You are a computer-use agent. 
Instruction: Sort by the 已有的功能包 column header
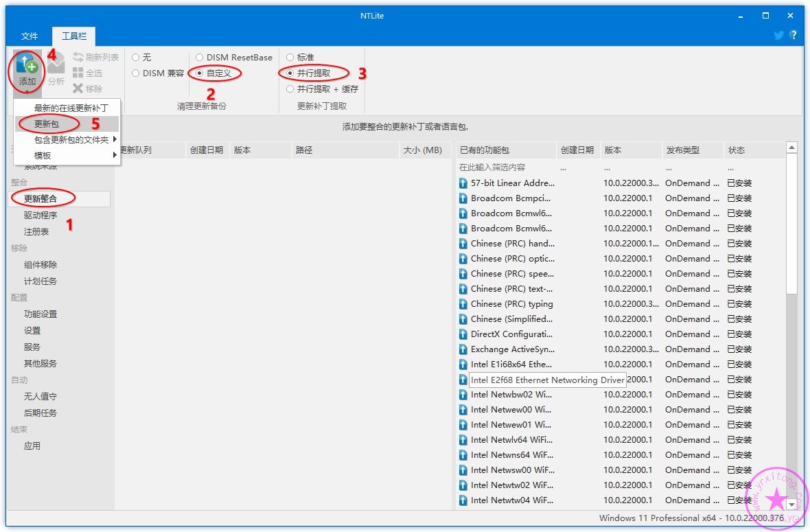tap(507, 150)
